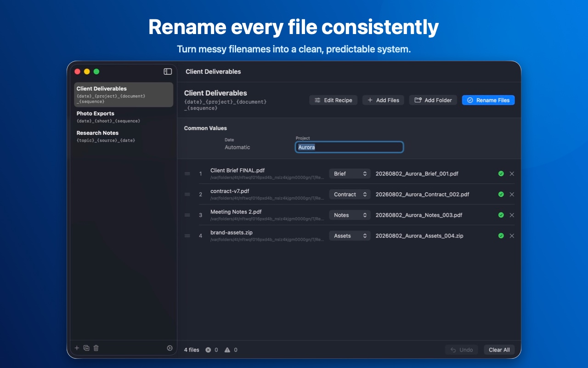Image resolution: width=588 pixels, height=368 pixels.
Task: Click the new name 20260802_Aurora_Brief_001.pdf
Action: click(417, 173)
